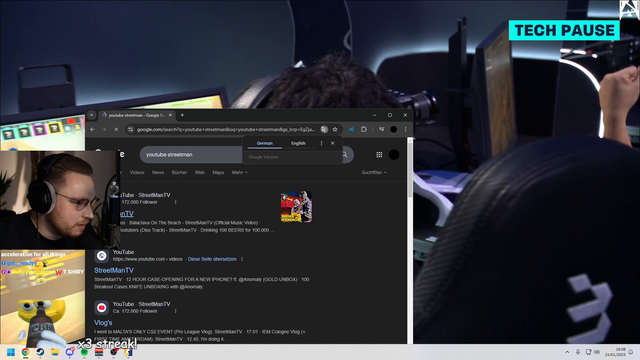Close the 'youtube streetman' browser tab
Image resolution: width=640 pixels, height=360 pixels.
tap(170, 115)
